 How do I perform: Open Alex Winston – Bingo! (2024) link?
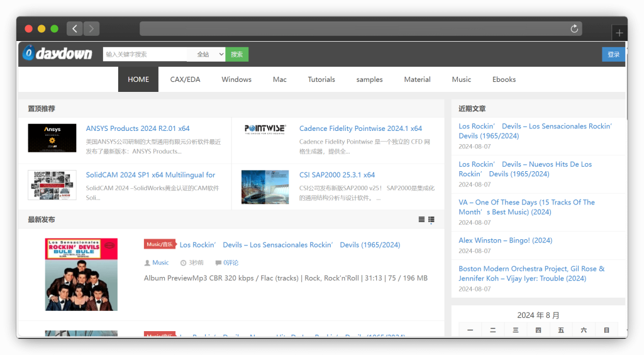point(505,240)
